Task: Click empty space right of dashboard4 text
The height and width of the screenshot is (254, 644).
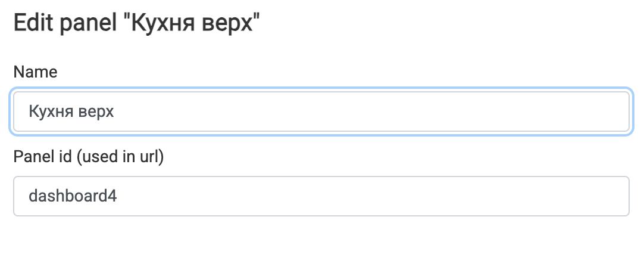Action: pyautogui.click(x=369, y=196)
